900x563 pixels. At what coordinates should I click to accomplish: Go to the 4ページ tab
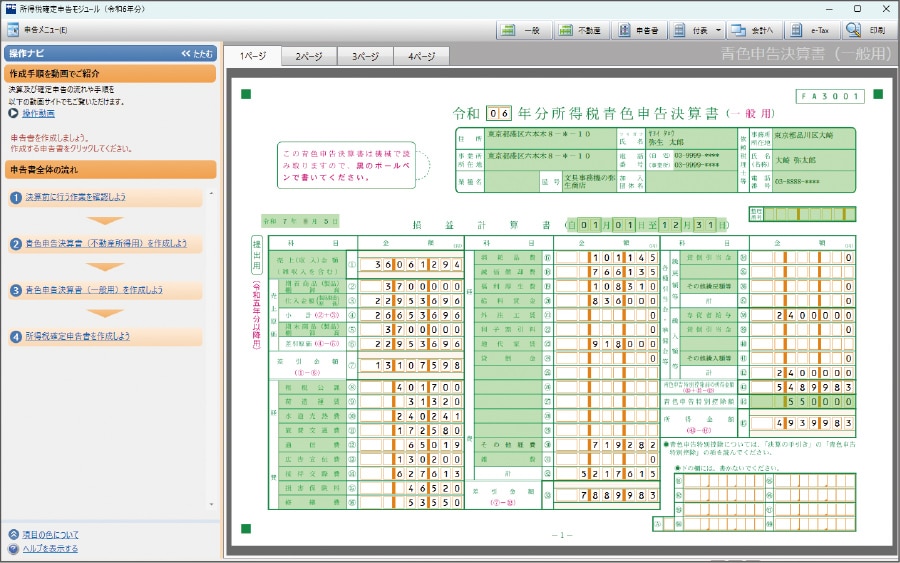(x=421, y=57)
